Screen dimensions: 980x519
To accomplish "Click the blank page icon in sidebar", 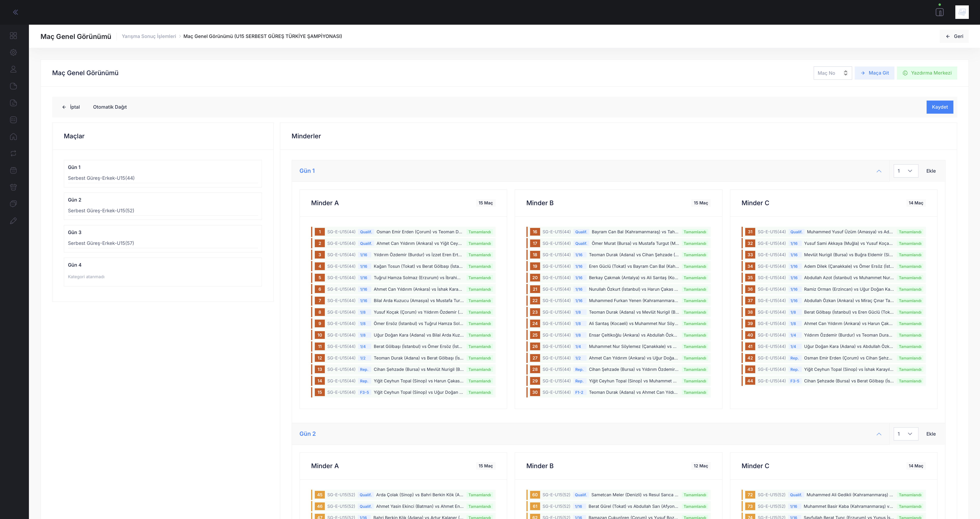I will (13, 86).
